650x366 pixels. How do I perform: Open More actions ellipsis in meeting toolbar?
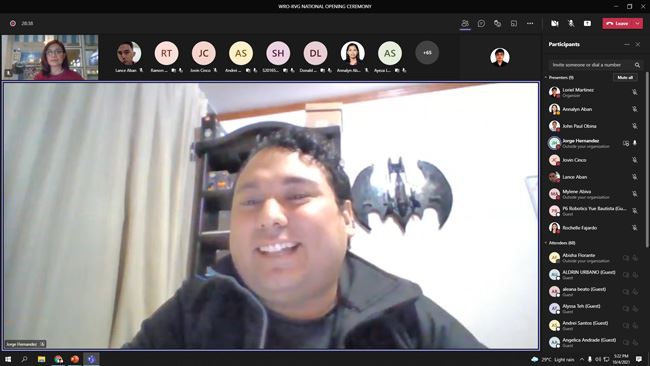(530, 24)
